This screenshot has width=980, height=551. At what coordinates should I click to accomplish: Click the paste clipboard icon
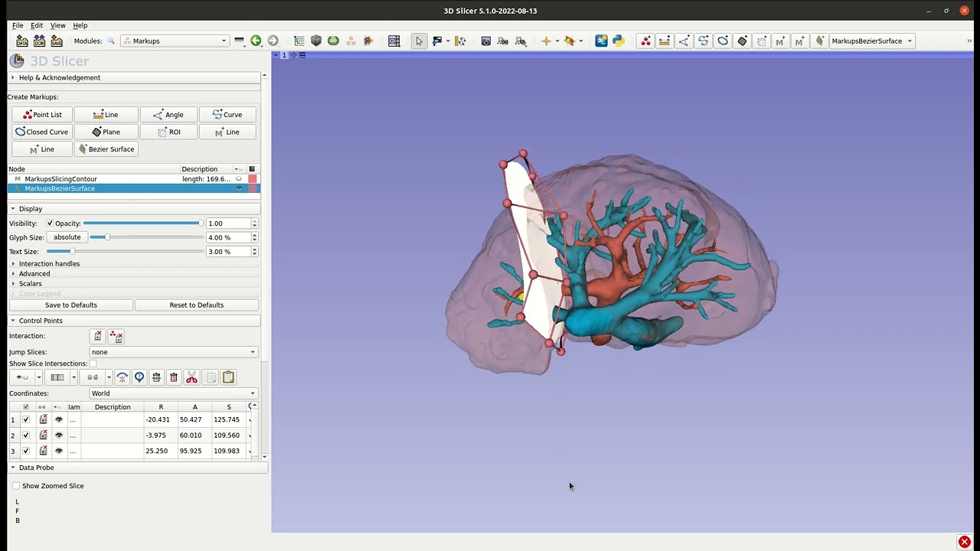228,377
